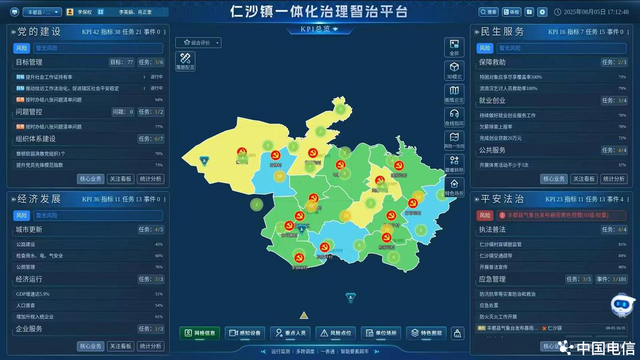Click the red 风险 button in 平安法治
The height and width of the screenshot is (360, 640).
pyautogui.click(x=485, y=215)
